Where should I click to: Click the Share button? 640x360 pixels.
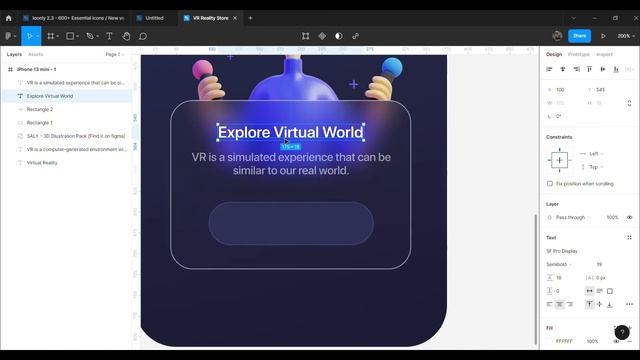pos(580,36)
